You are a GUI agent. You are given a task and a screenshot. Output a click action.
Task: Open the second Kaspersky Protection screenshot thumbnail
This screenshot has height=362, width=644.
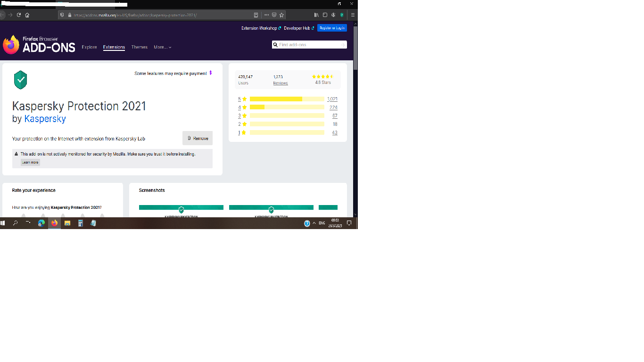(271, 211)
